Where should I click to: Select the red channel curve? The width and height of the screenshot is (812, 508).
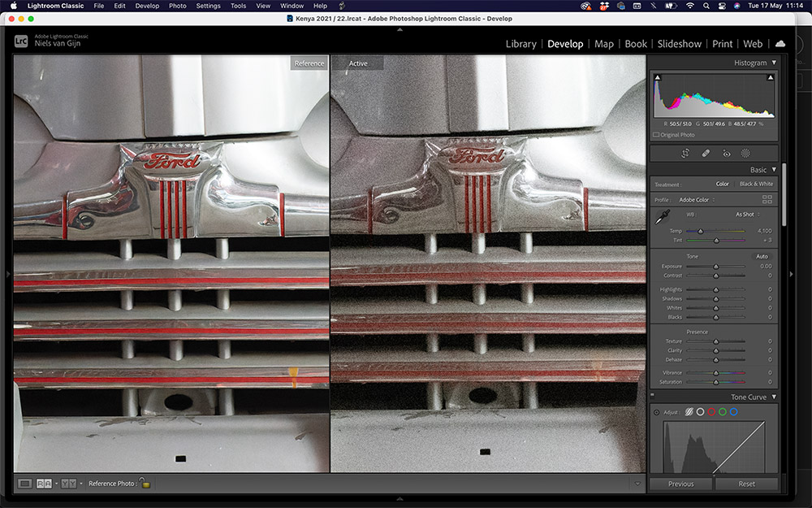coord(711,412)
